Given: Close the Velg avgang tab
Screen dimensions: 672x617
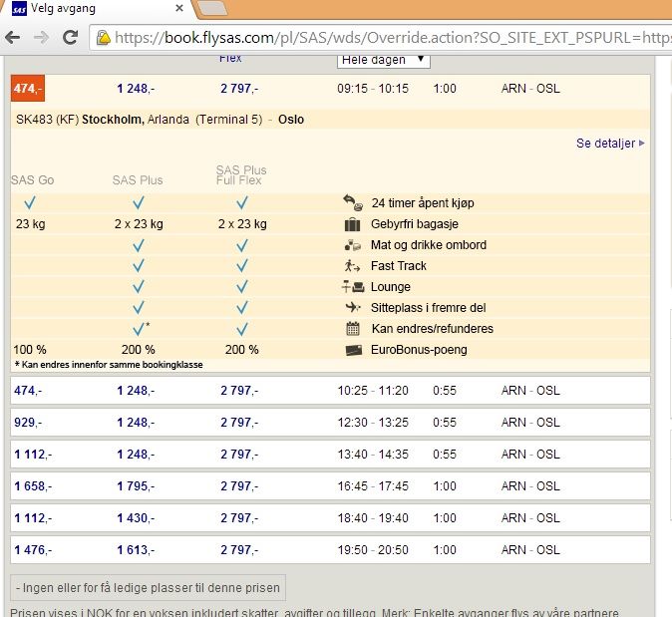Looking at the screenshot, I should (x=180, y=8).
